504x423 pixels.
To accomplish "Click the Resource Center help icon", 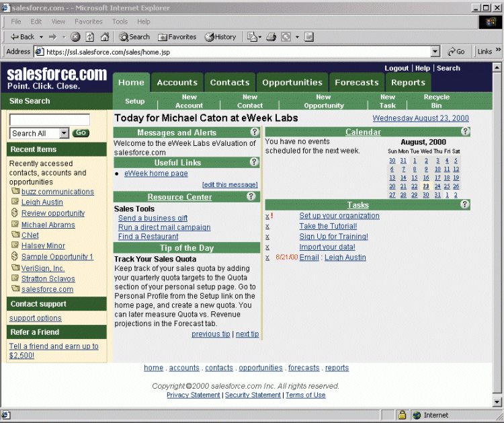I will [x=251, y=196].
